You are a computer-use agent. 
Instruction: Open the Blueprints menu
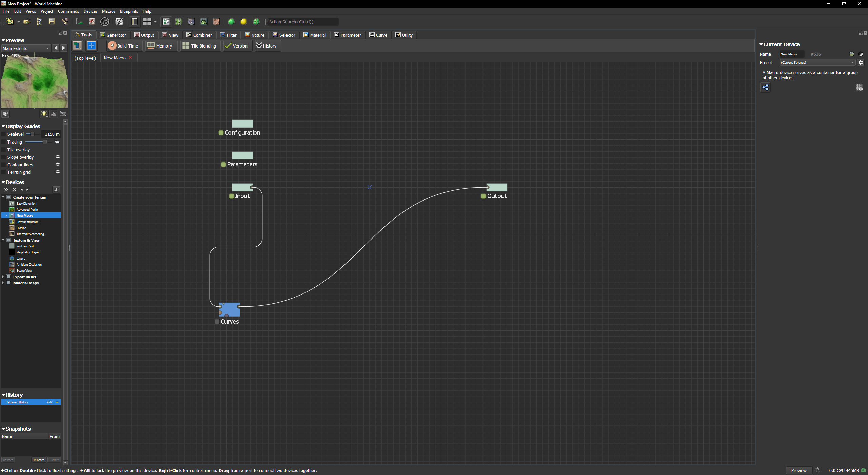click(x=129, y=11)
